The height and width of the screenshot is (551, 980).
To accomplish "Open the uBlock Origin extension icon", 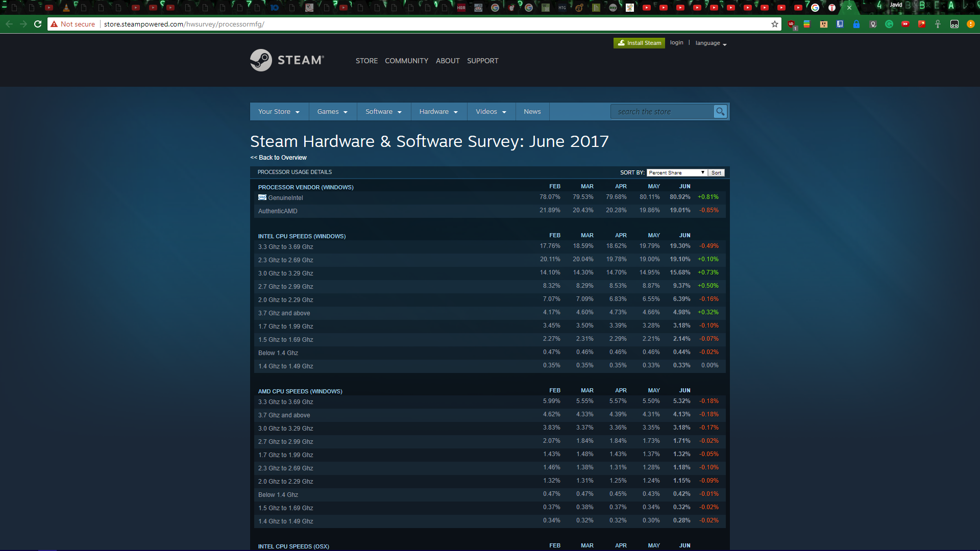I will click(792, 24).
